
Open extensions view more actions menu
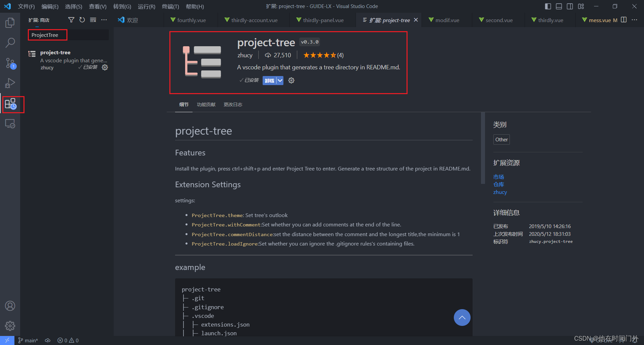104,20
